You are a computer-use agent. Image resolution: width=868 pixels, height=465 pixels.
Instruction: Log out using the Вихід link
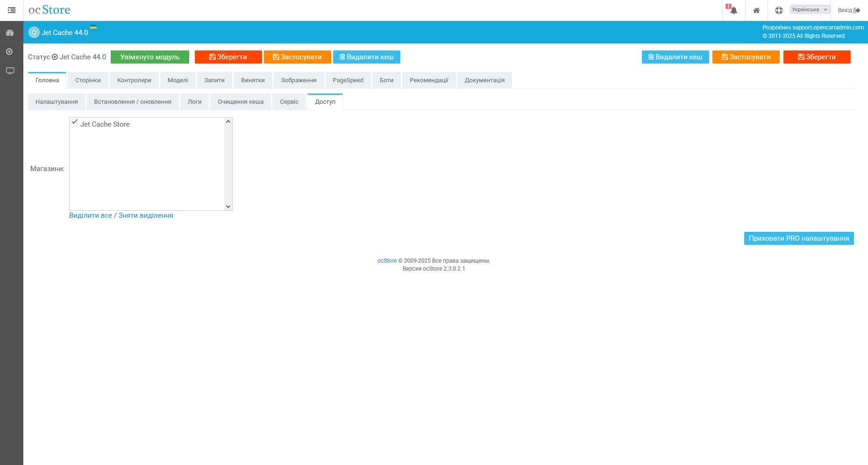click(x=848, y=10)
